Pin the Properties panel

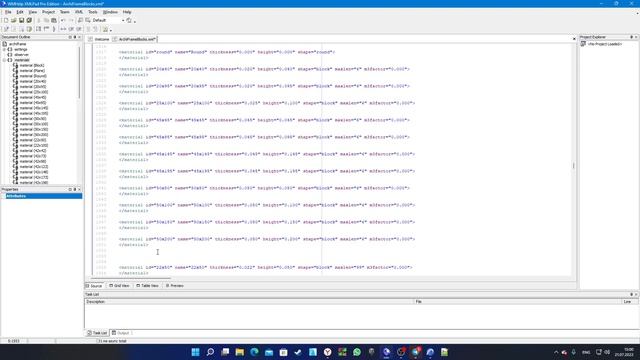[x=75, y=189]
